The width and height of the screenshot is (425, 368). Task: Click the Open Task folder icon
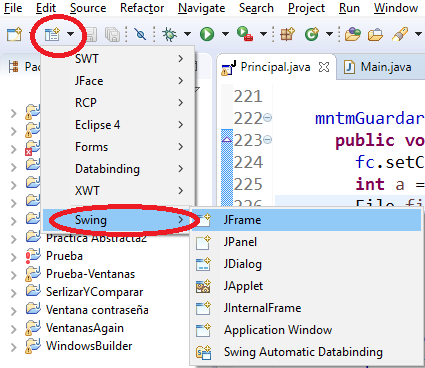[375, 34]
